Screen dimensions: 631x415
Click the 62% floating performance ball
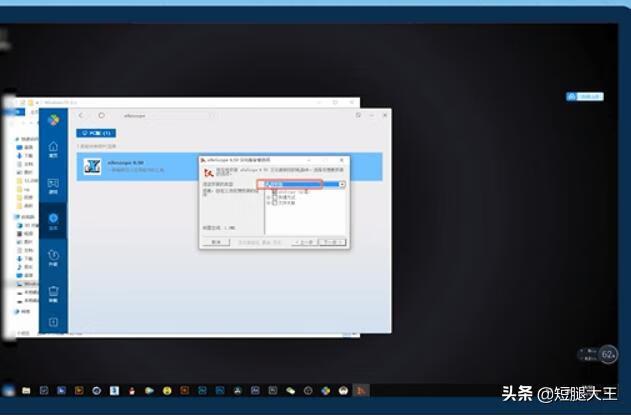607,353
